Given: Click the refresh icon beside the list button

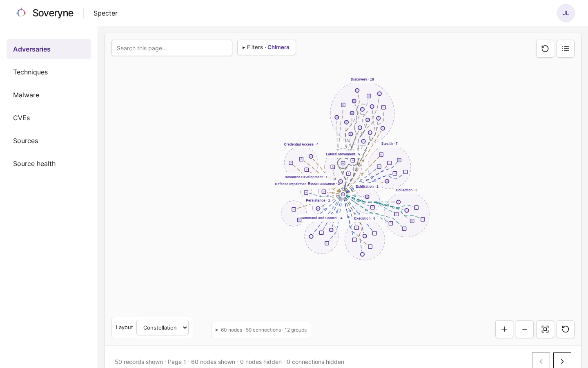Looking at the screenshot, I should click(x=545, y=49).
